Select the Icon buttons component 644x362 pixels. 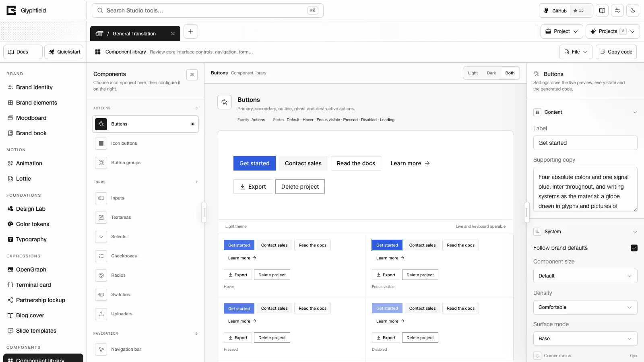(145, 143)
